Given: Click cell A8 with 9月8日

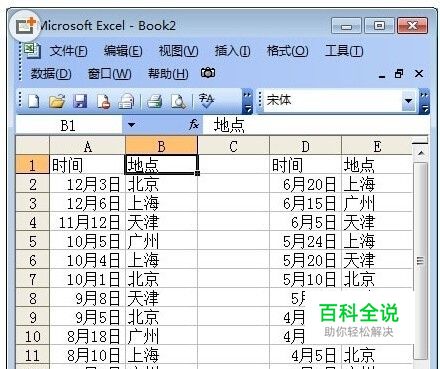Looking at the screenshot, I should tap(87, 298).
